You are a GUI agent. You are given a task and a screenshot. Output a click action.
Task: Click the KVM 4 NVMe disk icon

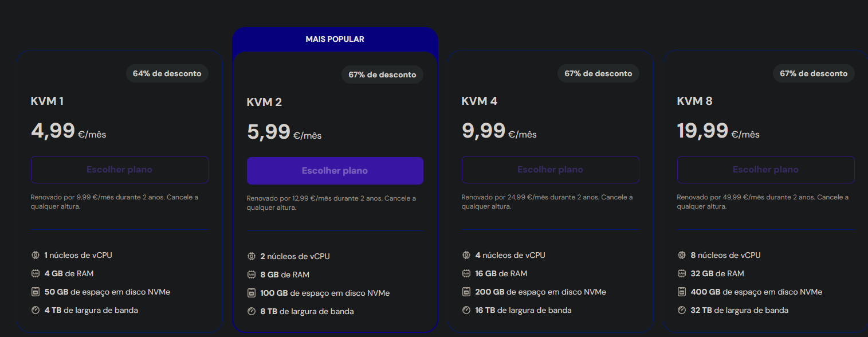point(466,292)
